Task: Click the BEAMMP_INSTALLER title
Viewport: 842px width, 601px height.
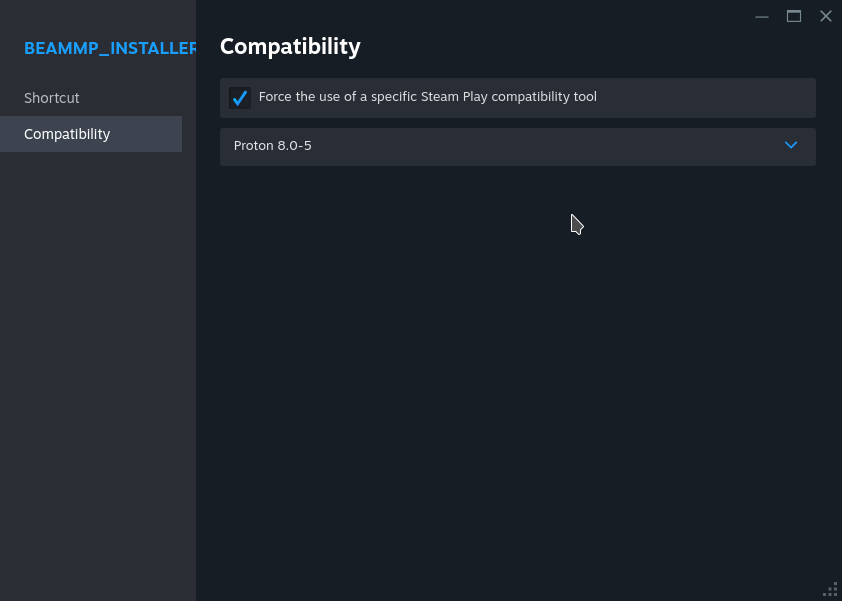Action: point(110,48)
